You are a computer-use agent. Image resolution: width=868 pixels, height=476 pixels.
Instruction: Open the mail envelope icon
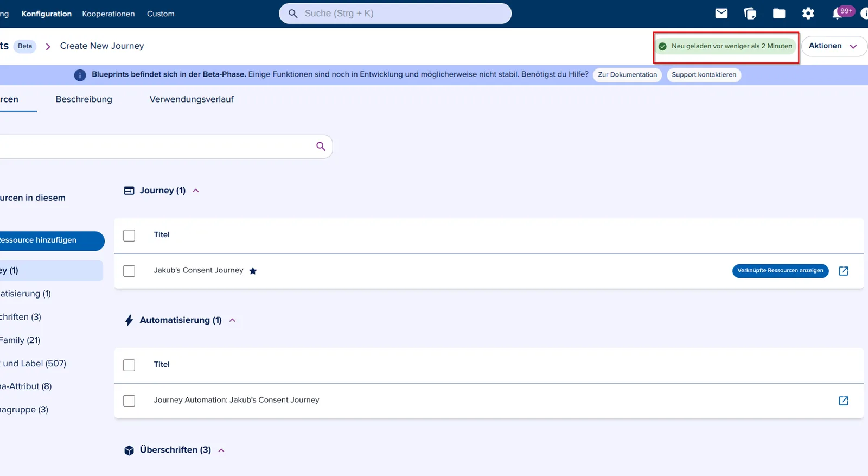tap(721, 14)
